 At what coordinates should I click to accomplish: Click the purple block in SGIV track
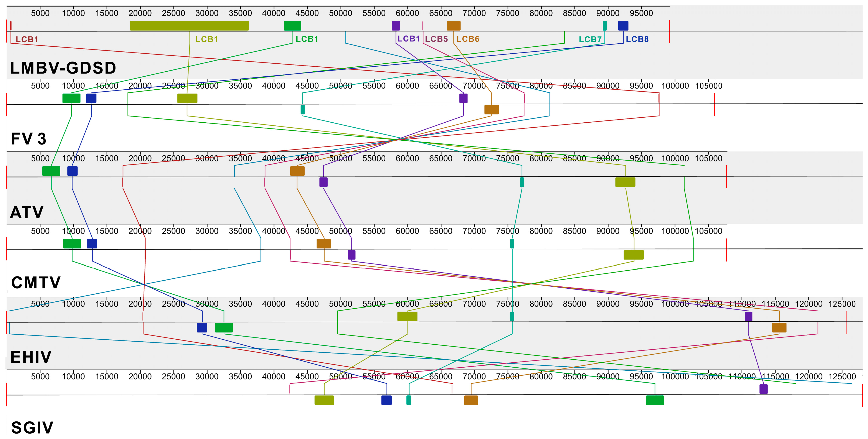coord(763,389)
